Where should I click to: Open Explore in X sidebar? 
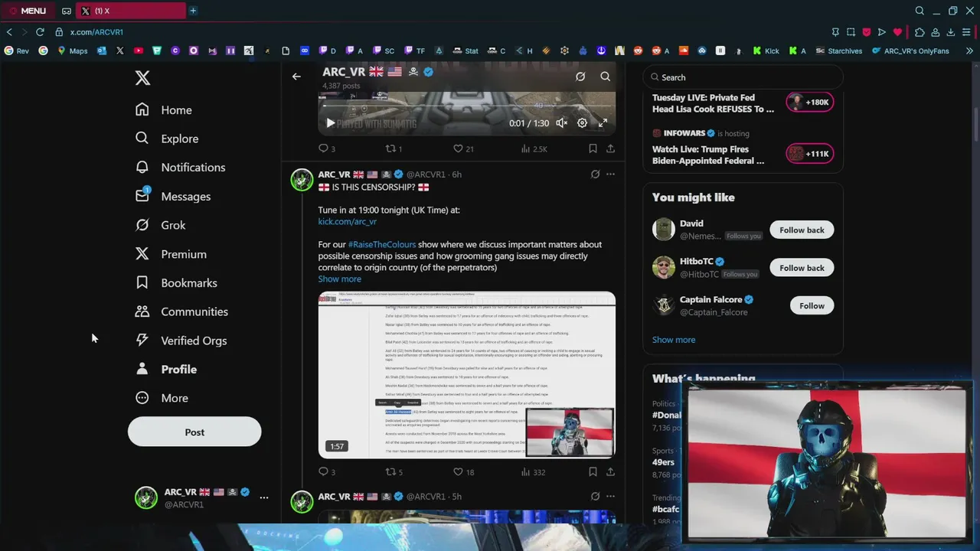click(x=167, y=139)
